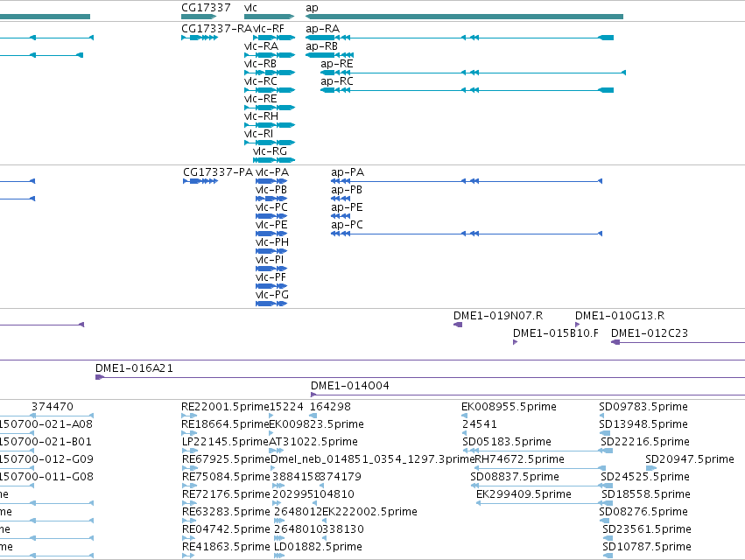Select EST RE04742.5prime
This screenshot has height=560, width=745.
click(x=226, y=529)
